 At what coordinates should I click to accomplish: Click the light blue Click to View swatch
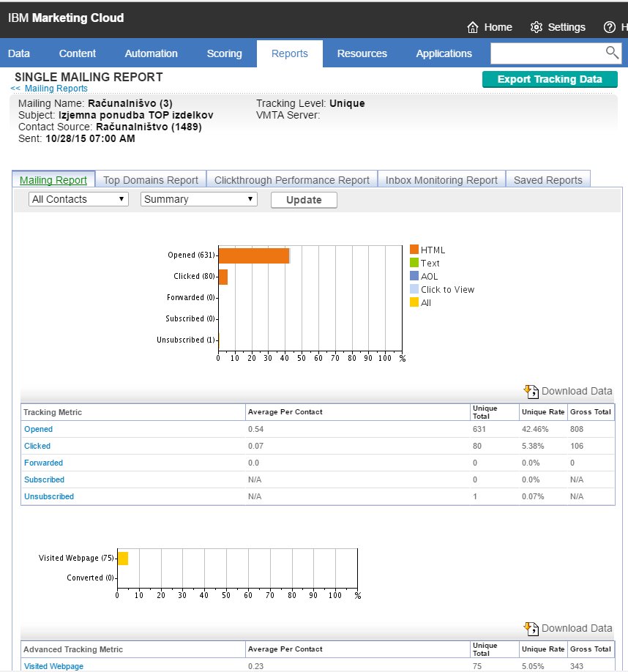(x=414, y=289)
